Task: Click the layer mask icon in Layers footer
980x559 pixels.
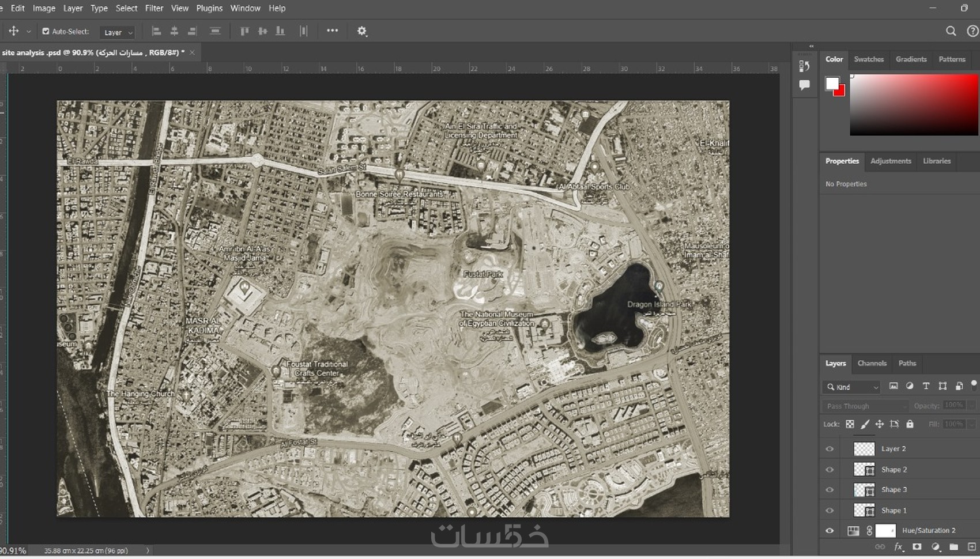Action: (x=917, y=546)
